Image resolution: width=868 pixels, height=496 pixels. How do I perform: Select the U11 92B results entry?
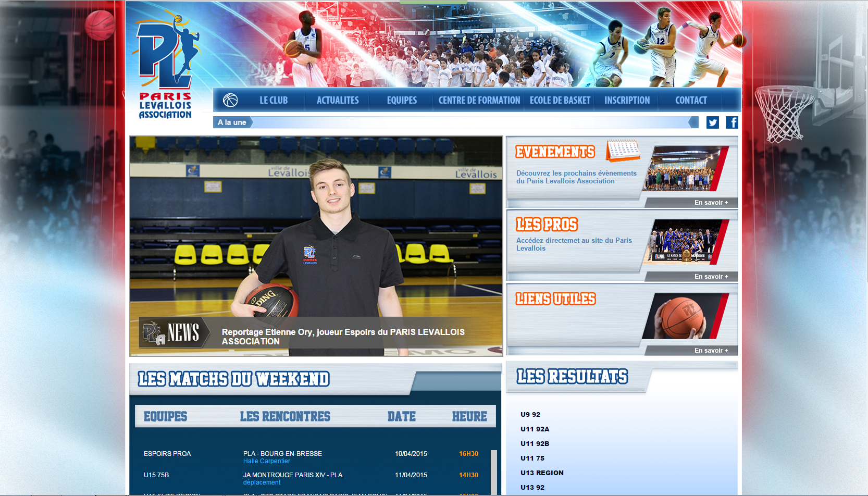coord(535,444)
